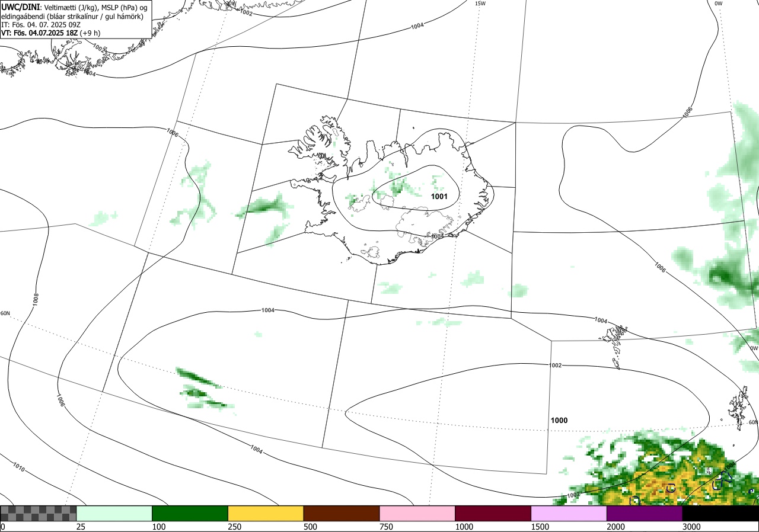The image size is (759, 532).
Task: Click the gray checkered 0–25 legend swatch
Action: (x=38, y=513)
